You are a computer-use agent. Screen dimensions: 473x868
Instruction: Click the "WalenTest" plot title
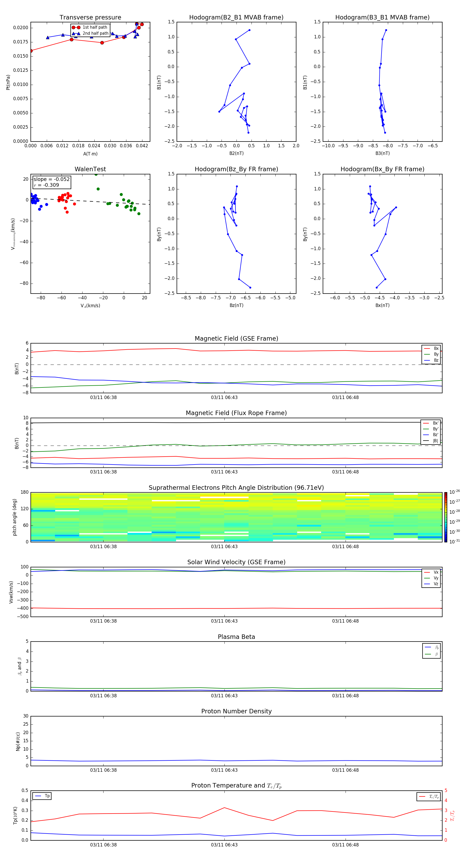click(x=90, y=169)
